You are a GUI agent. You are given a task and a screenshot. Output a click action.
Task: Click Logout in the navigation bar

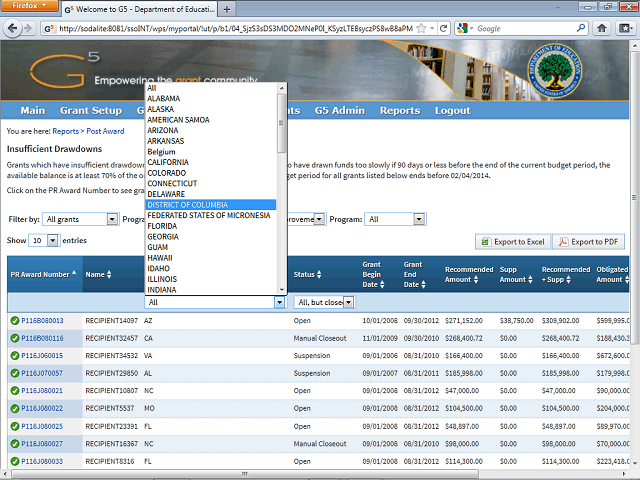coord(452,110)
